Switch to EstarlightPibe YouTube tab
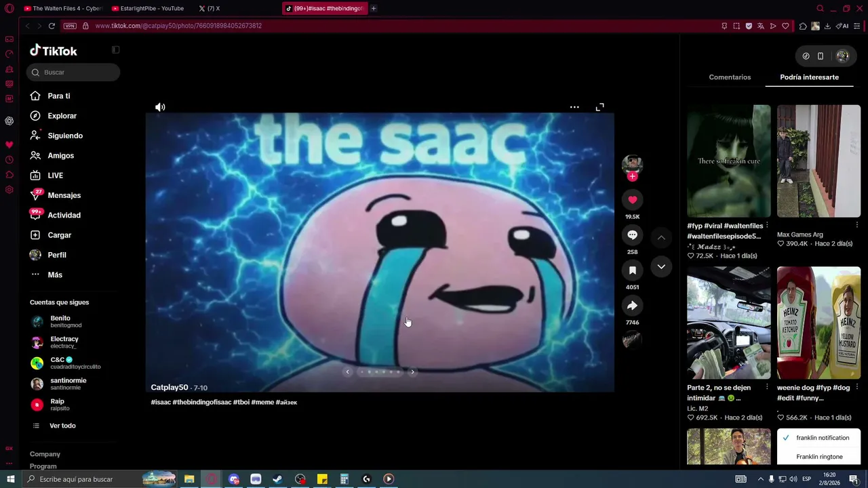This screenshot has height=488, width=868. click(x=148, y=8)
